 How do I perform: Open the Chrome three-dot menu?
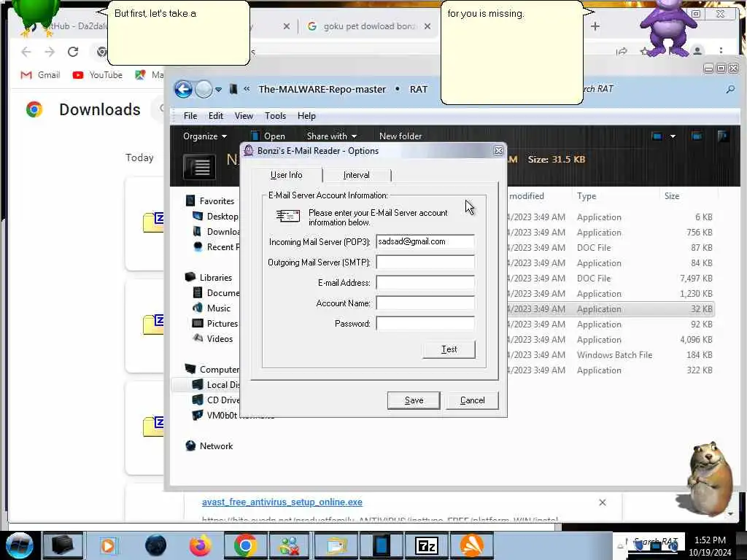[721, 51]
